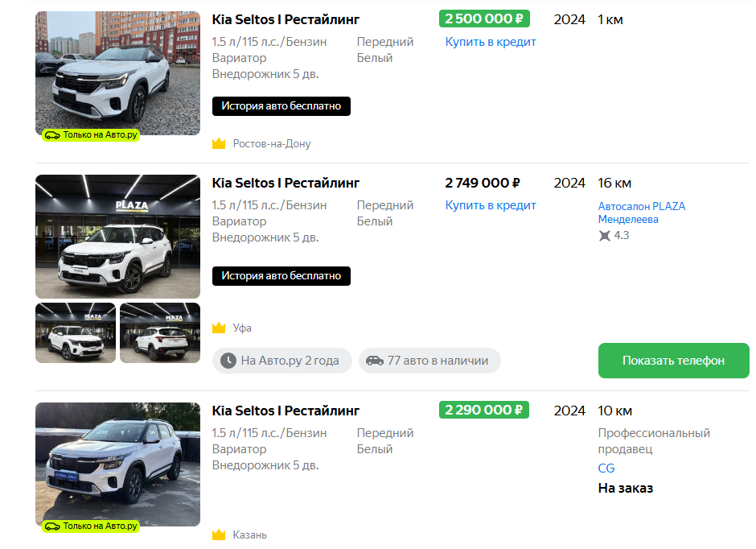This screenshot has width=756, height=549.
Task: Open main PLAZA showroom car photo
Action: [x=117, y=237]
